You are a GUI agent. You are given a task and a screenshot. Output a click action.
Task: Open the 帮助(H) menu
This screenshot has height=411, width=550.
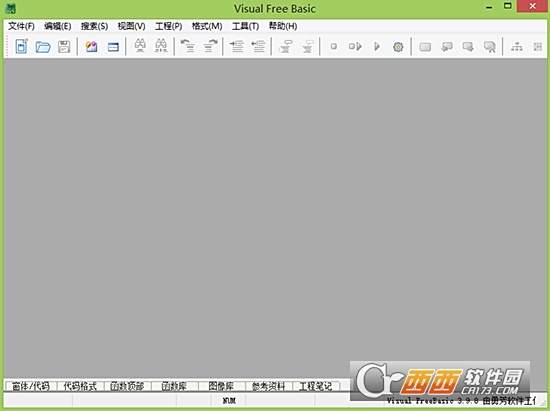tap(283, 26)
